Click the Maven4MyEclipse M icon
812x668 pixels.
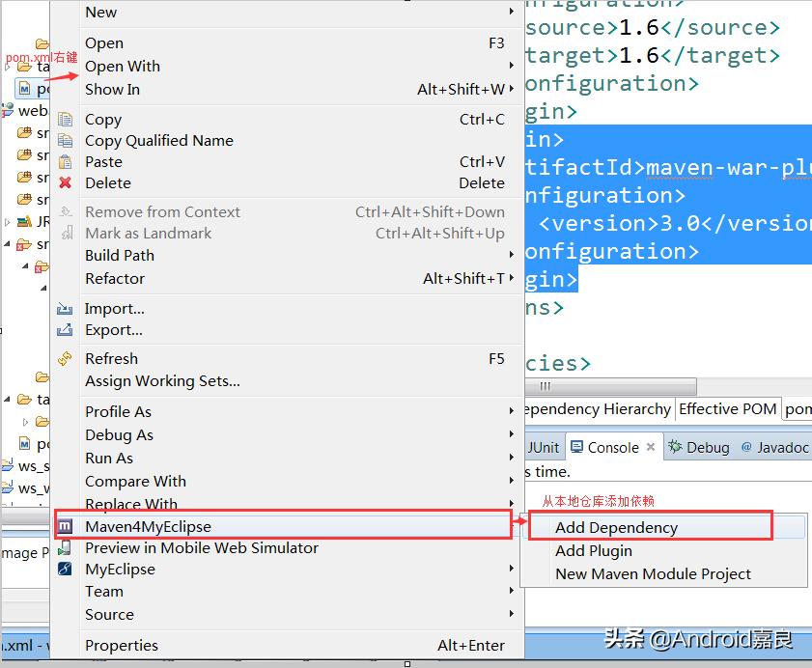[65, 526]
